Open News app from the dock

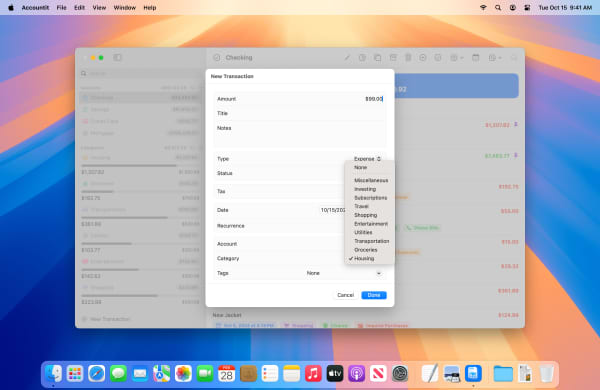378,374
